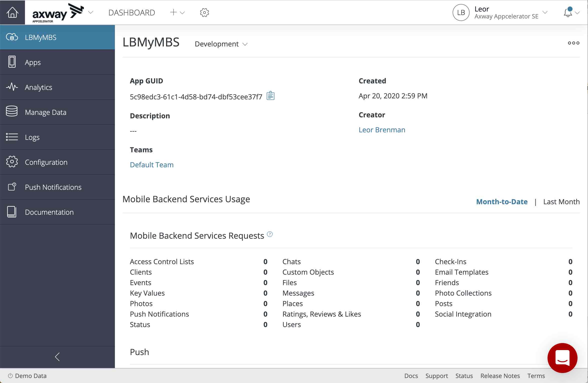Viewport: 588px width, 383px height.
Task: Open the Support footer link
Action: [437, 376]
